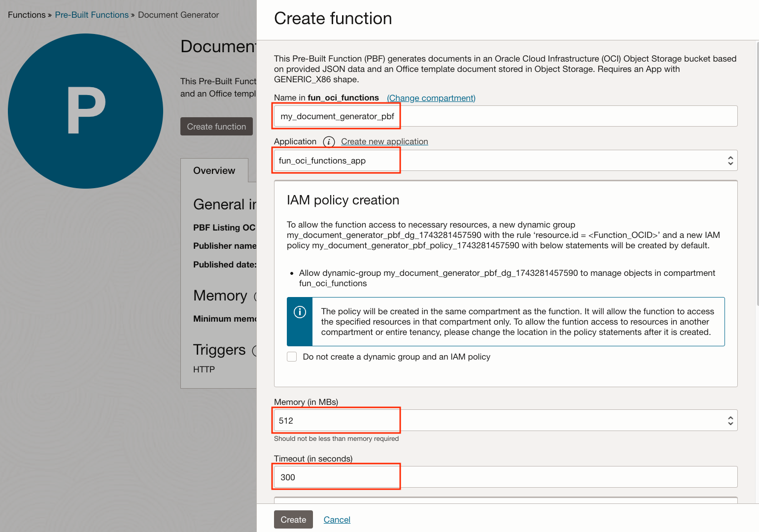The width and height of the screenshot is (759, 532).
Task: Open the Application dropdown showing fun_oci_functions_app
Action: click(x=505, y=161)
